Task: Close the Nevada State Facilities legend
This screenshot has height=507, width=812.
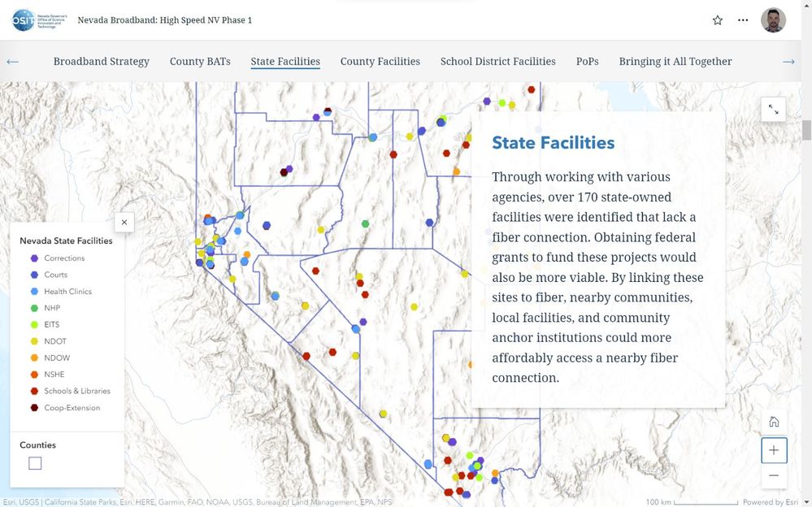Action: coord(124,222)
